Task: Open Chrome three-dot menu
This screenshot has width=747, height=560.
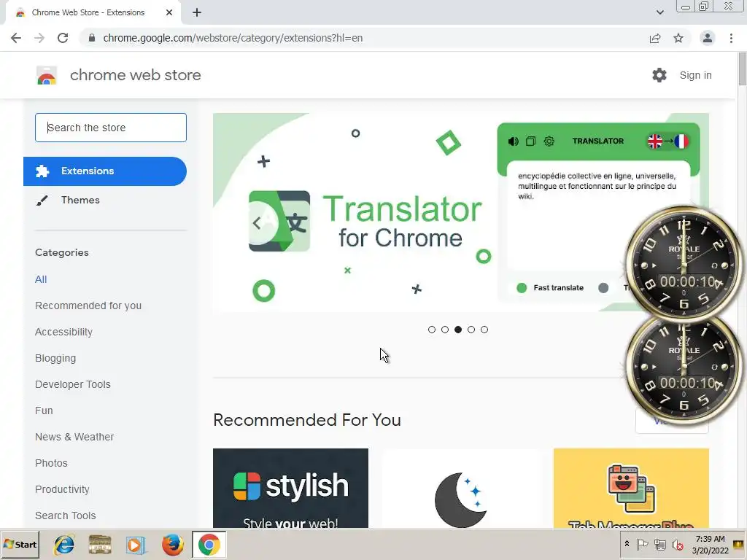Action: [731, 38]
